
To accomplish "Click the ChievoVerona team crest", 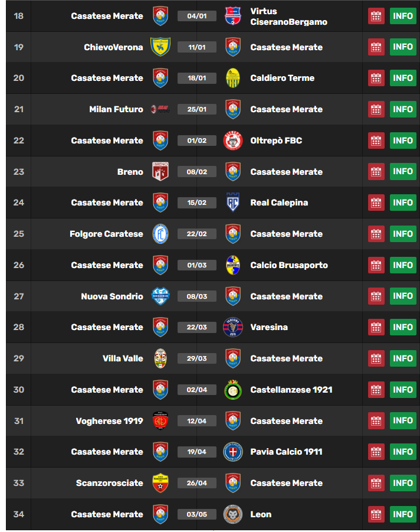I will 160,47.
